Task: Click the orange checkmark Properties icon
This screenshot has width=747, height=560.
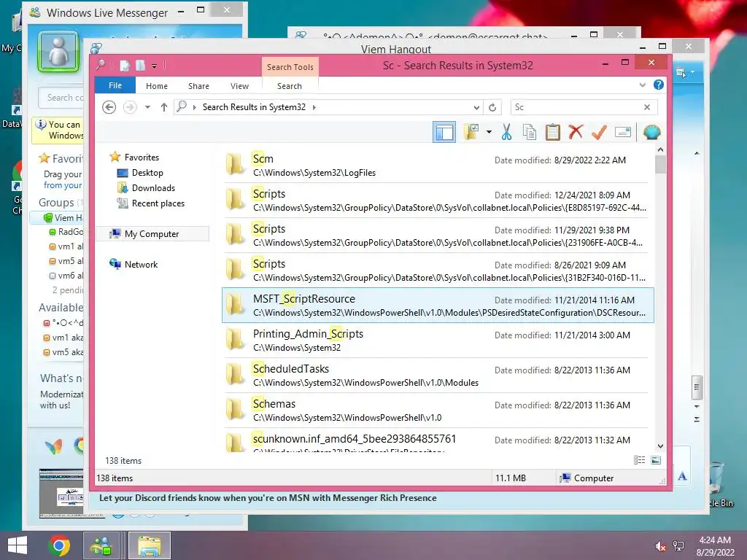Action: click(x=599, y=132)
